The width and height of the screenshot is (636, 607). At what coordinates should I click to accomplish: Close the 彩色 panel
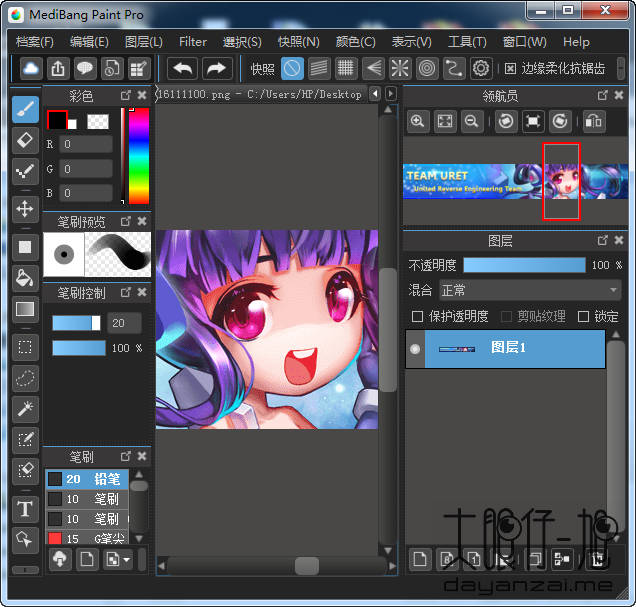[142, 95]
